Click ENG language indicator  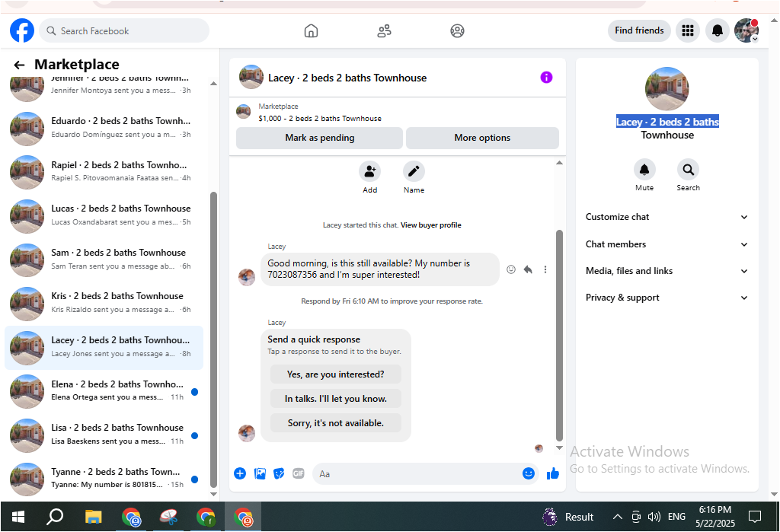point(676,517)
